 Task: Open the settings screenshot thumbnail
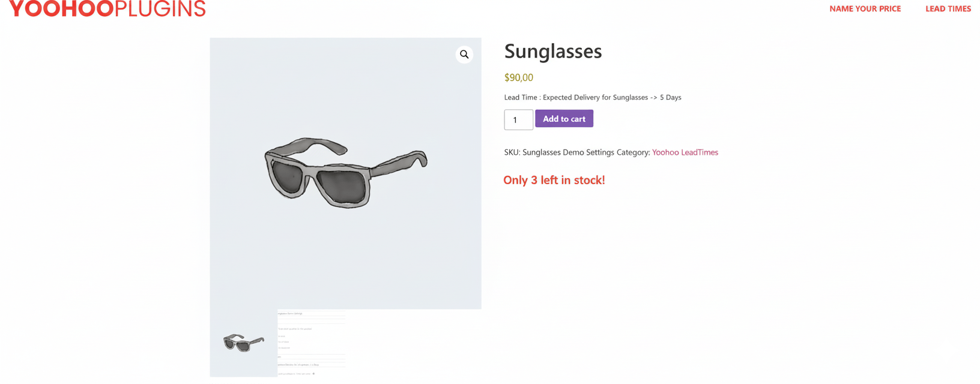pyautogui.click(x=311, y=342)
